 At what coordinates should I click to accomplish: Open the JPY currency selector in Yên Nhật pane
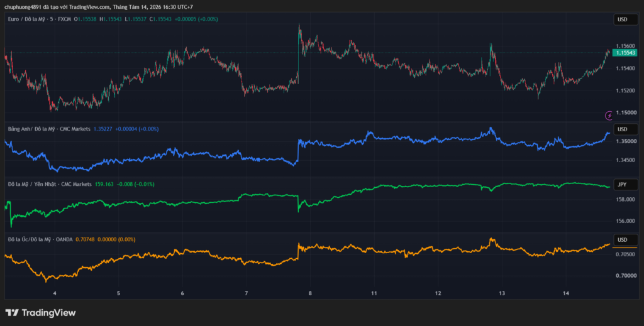(x=626, y=185)
